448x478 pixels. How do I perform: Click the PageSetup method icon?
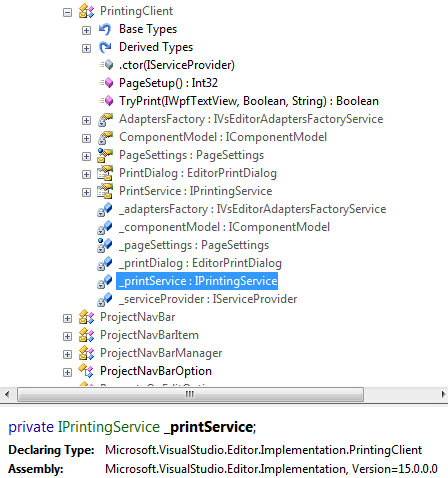(x=106, y=83)
